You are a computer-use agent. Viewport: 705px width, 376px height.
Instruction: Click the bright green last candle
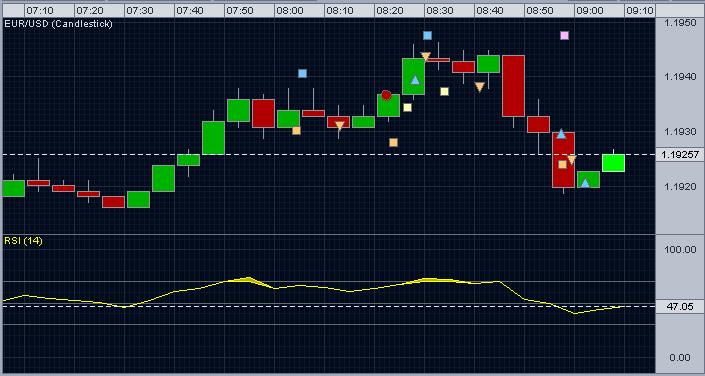(613, 163)
